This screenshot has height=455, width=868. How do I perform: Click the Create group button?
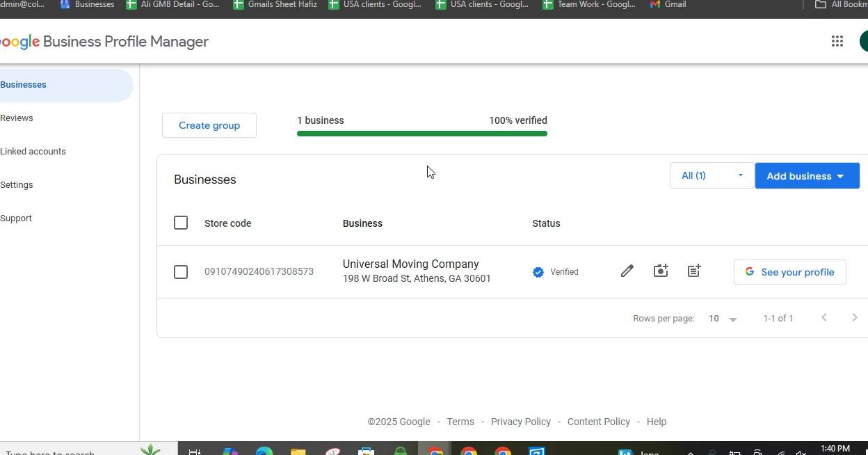(x=209, y=125)
